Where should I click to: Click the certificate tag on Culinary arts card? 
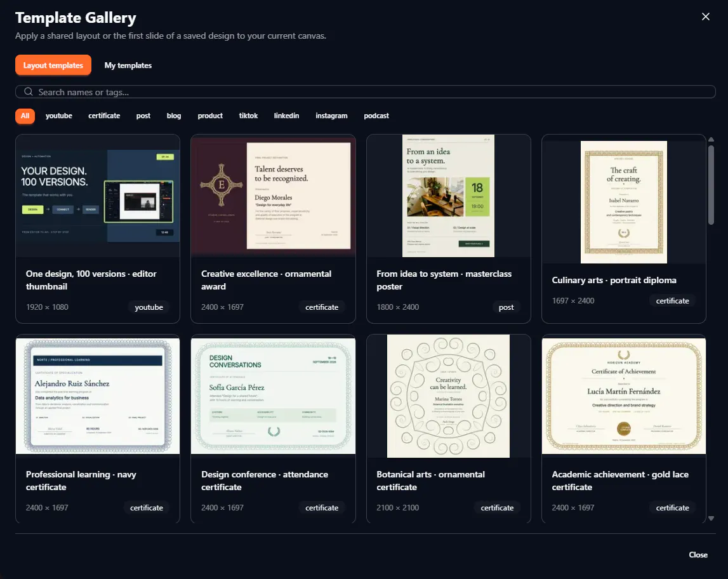[x=672, y=300]
